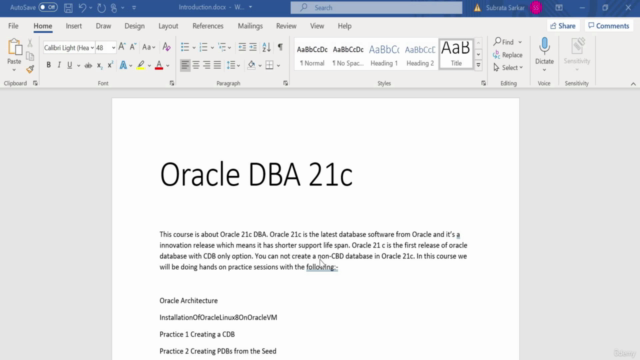
Task: Switch to the References tab
Action: pyautogui.click(x=208, y=26)
